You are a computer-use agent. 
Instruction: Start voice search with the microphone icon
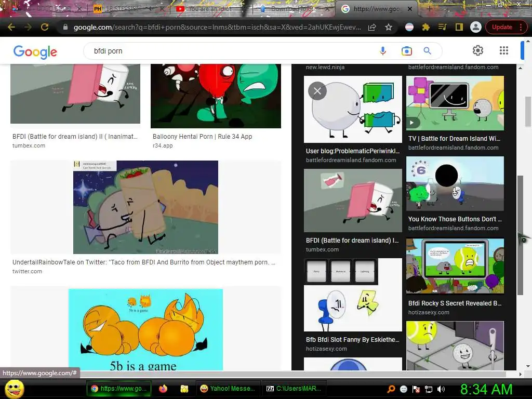383,51
